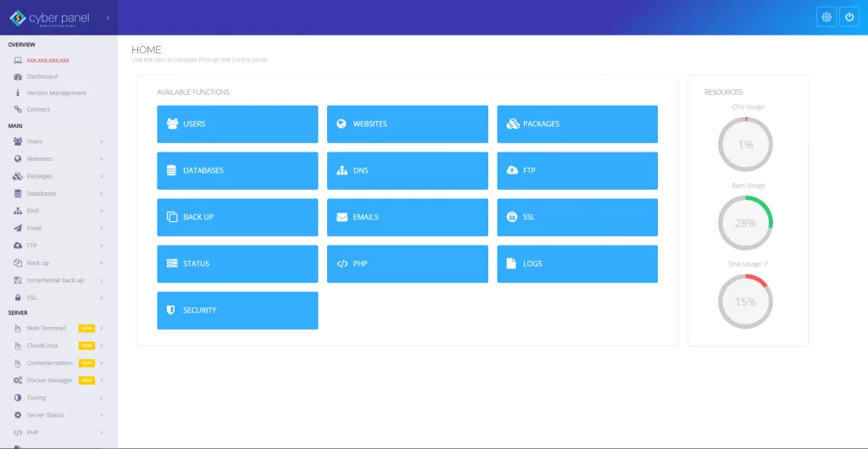Viewport: 868px width, 449px height.
Task: Click the FTP cloud icon in sidebar
Action: pos(17,246)
